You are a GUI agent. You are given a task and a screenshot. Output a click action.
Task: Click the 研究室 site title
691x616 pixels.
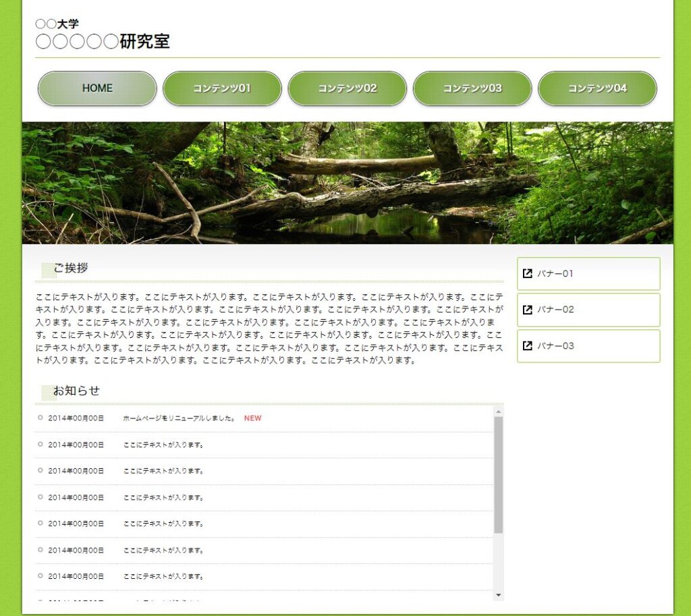point(103,41)
